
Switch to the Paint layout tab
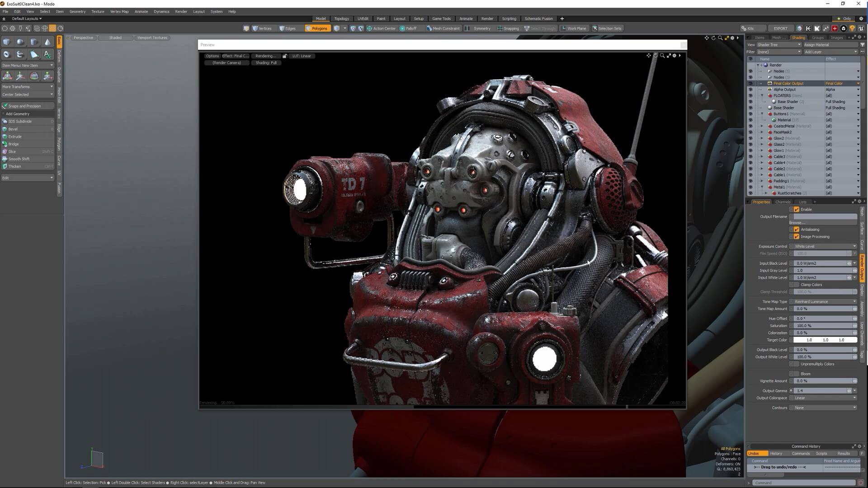click(381, 19)
